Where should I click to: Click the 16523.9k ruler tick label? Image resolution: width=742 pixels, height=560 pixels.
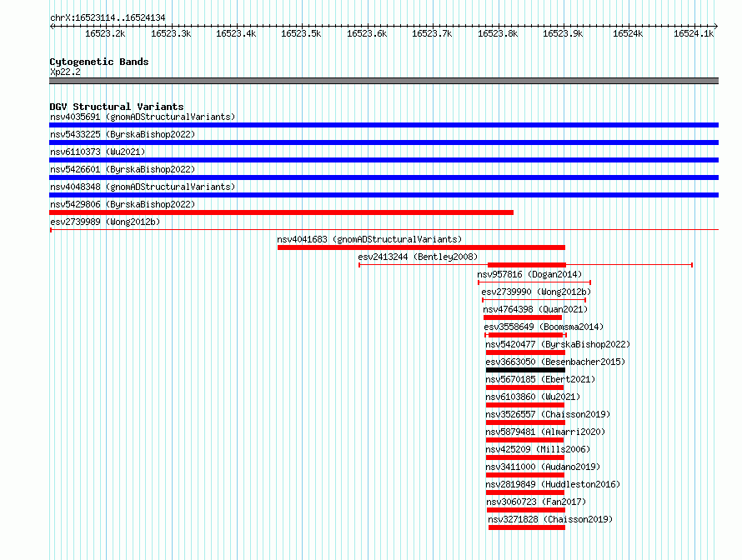click(563, 33)
